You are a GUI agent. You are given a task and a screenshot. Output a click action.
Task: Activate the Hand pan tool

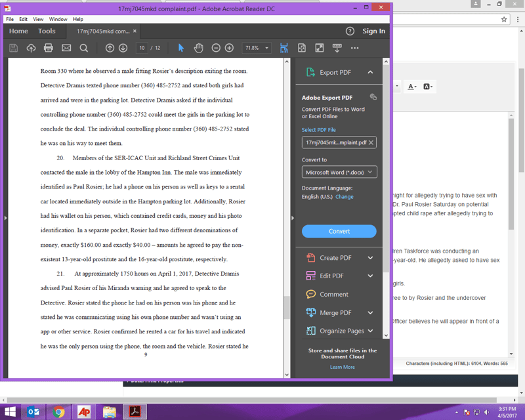pos(199,48)
